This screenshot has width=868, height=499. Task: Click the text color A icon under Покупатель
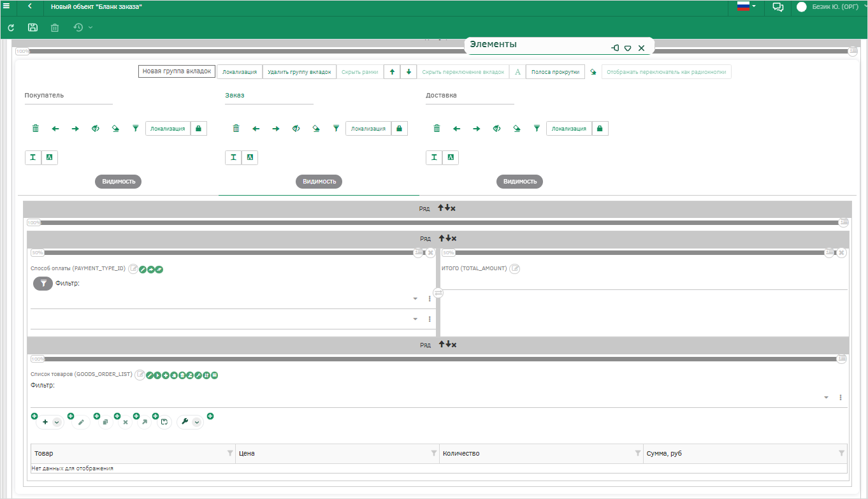pyautogui.click(x=50, y=157)
